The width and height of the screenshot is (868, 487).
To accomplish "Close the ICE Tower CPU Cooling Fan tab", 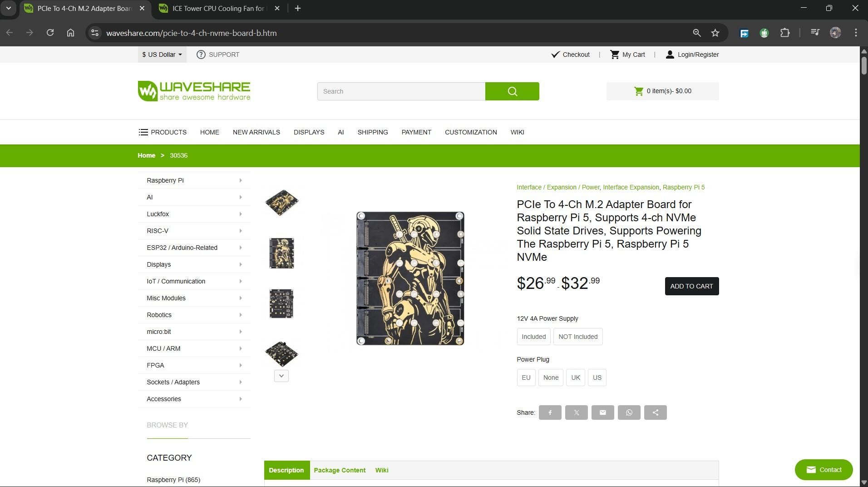I will tap(277, 8).
